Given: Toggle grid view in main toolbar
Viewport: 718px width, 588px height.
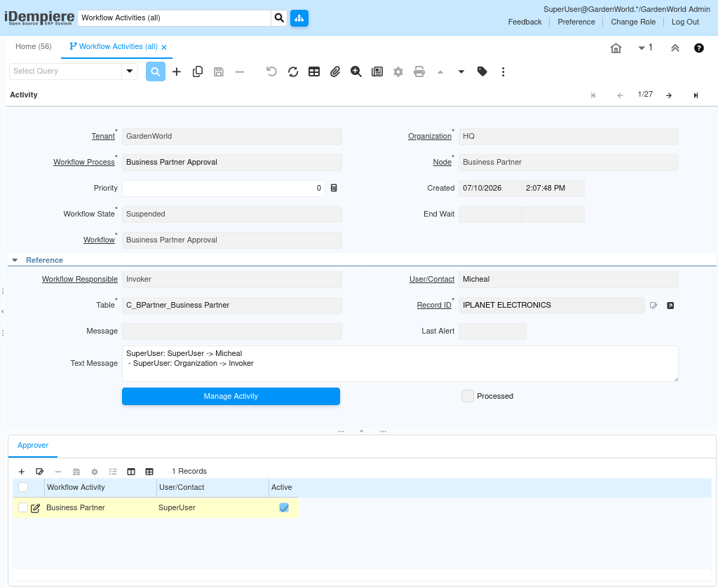Looking at the screenshot, I should click(x=314, y=72).
